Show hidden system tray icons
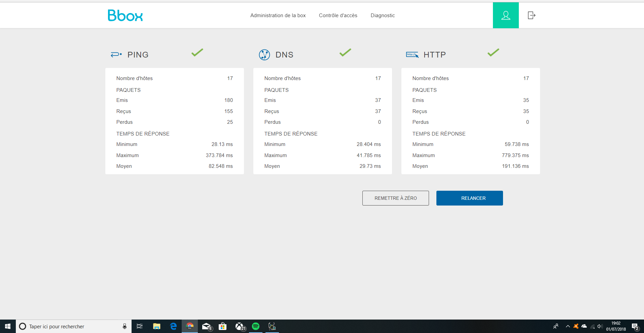This screenshot has width=644, height=333. pyautogui.click(x=568, y=326)
